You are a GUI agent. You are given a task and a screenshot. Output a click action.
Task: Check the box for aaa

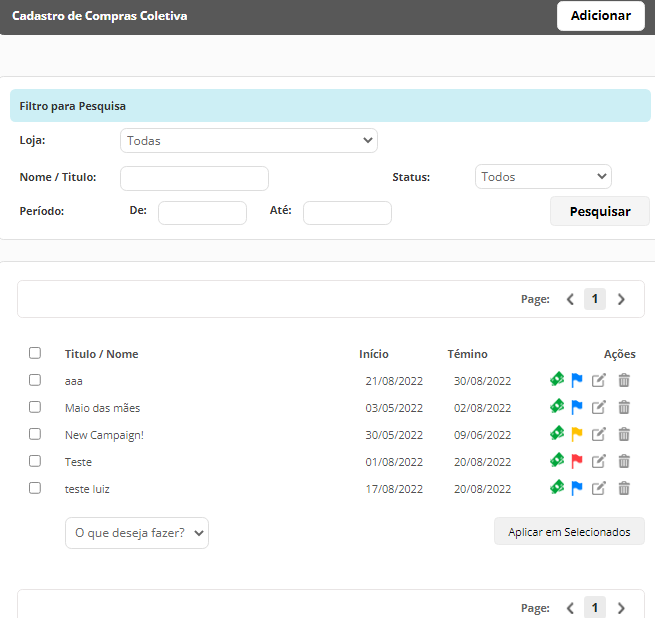[35, 380]
